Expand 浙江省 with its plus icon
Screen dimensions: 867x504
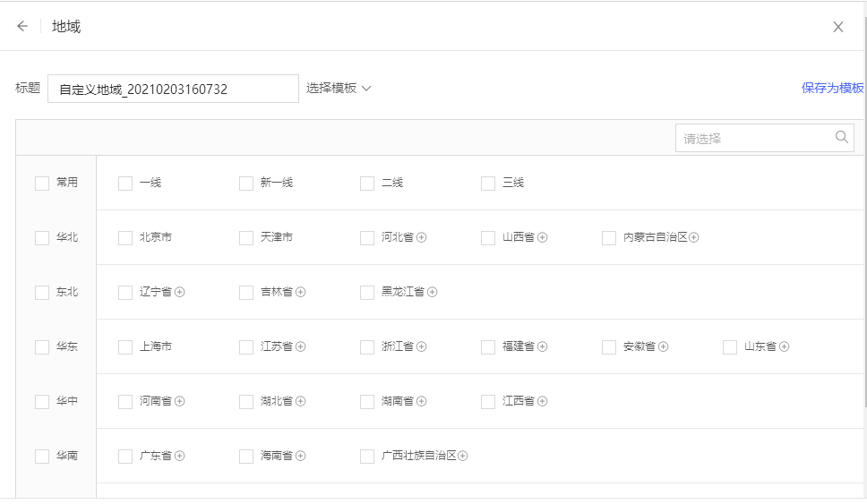421,346
